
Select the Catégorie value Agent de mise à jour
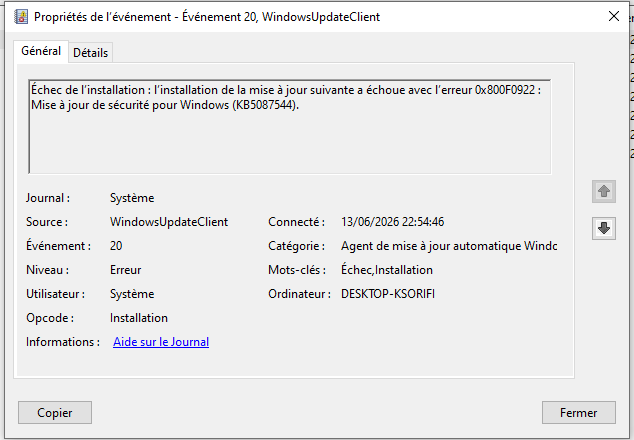tap(449, 246)
